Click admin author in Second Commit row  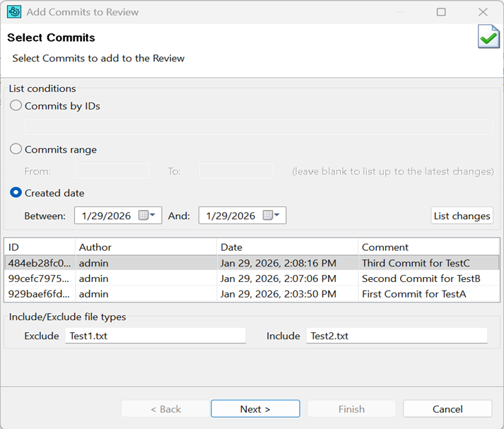[93, 278]
